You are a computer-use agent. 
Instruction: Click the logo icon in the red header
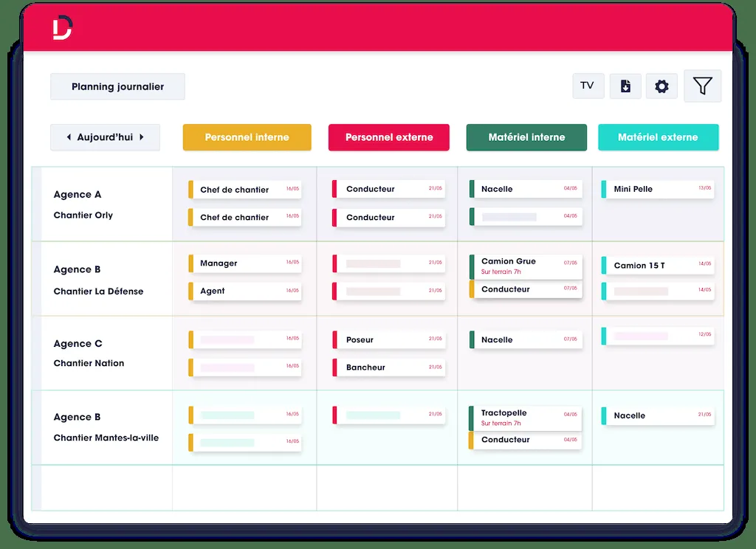pyautogui.click(x=63, y=28)
